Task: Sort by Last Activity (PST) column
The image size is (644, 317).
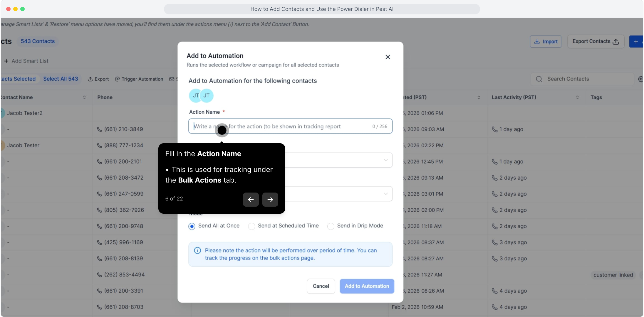Action: [x=577, y=97]
